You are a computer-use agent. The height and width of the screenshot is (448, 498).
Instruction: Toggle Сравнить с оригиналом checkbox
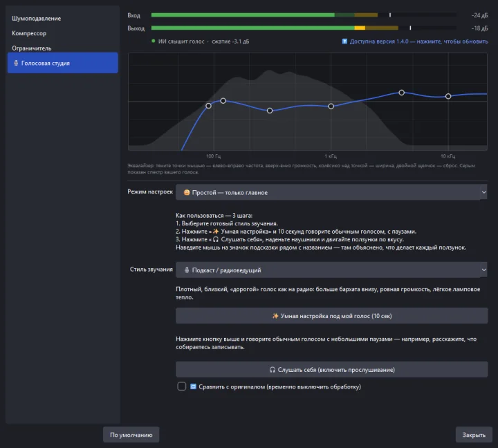pyautogui.click(x=182, y=386)
